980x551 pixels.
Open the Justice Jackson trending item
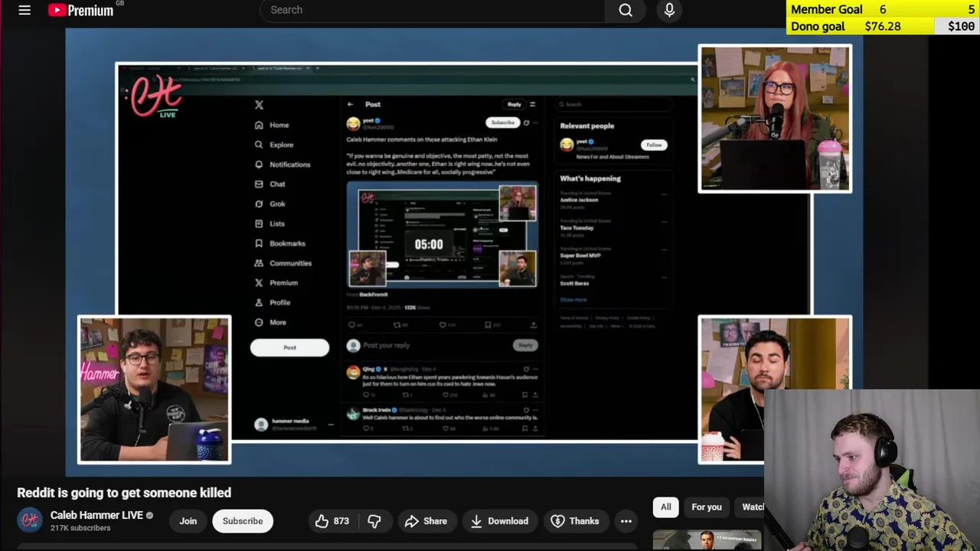tap(612, 201)
